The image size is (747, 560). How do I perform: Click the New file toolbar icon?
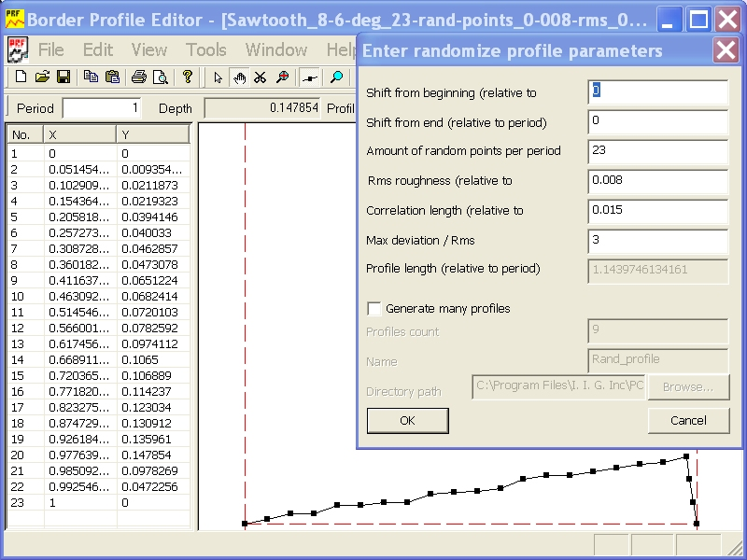[21, 77]
